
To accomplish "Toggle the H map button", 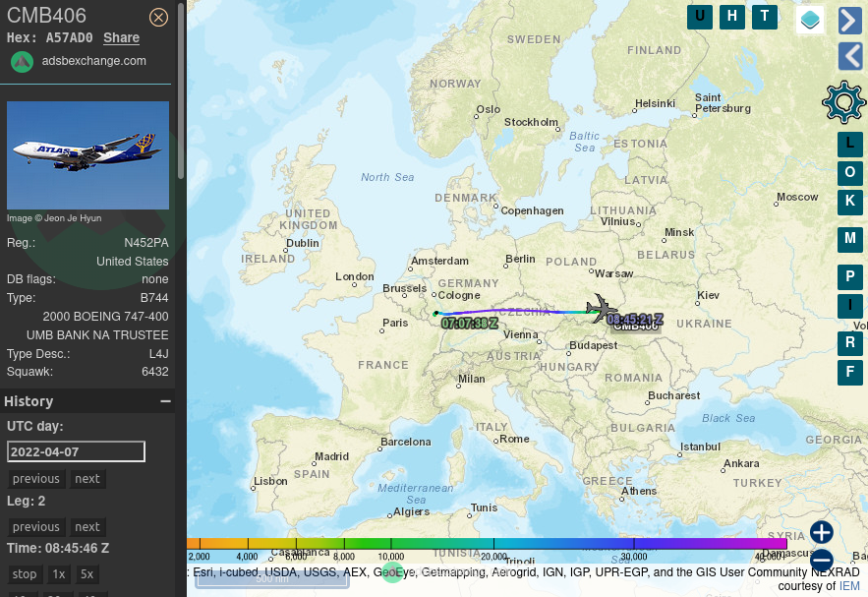I will (731, 17).
